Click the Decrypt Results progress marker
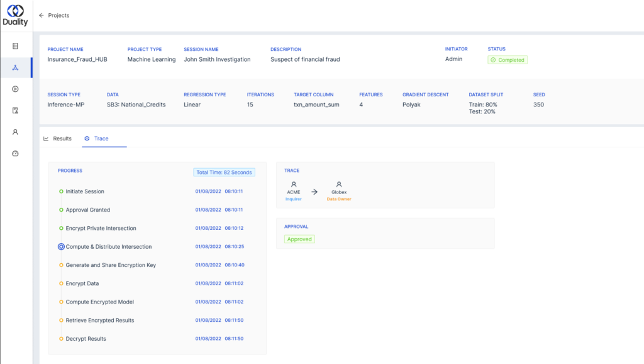 (61, 338)
